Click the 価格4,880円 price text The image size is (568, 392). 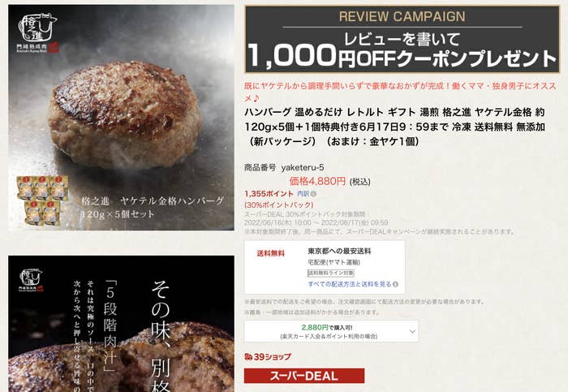317,181
